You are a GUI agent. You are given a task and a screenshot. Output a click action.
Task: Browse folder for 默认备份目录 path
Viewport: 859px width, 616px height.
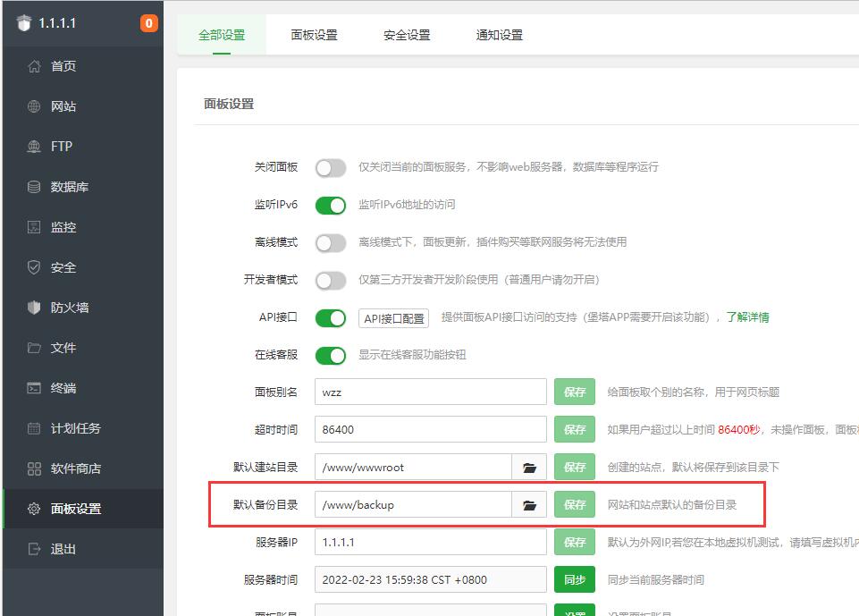pos(529,505)
